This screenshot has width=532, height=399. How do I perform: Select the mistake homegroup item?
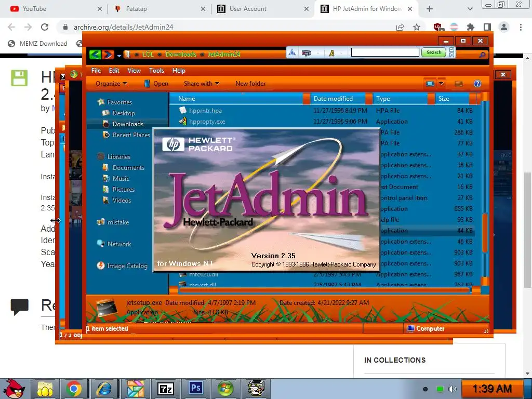(x=113, y=222)
